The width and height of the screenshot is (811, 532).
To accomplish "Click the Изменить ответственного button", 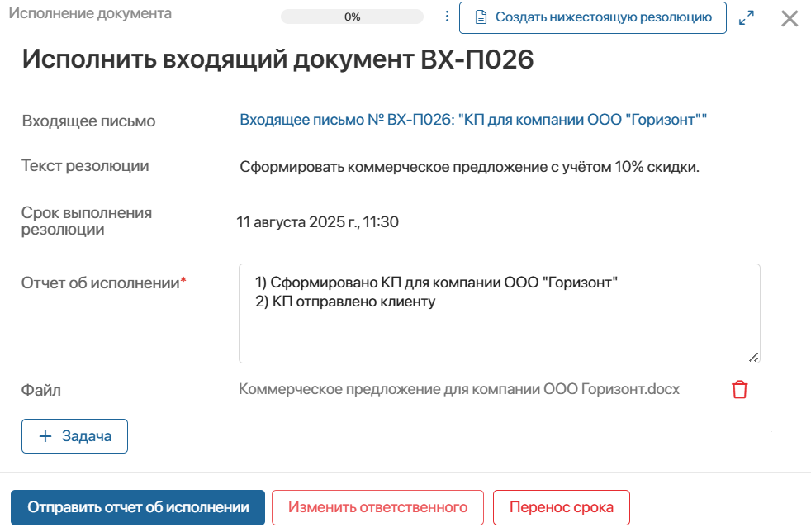I will 377,507.
